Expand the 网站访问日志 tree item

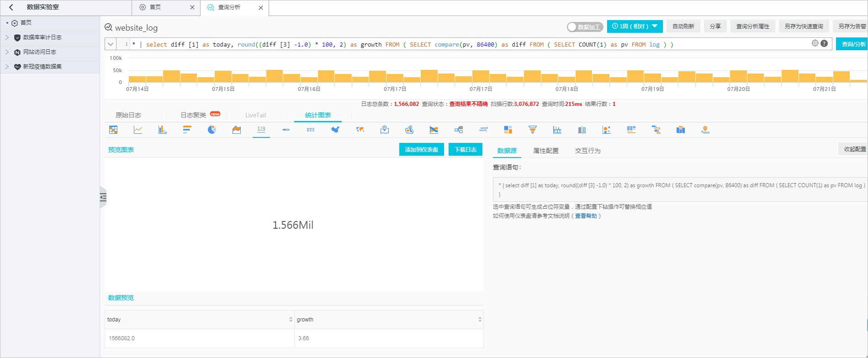point(7,52)
